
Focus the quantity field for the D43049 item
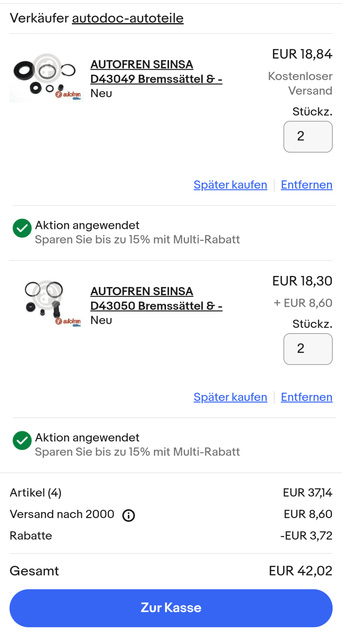click(308, 137)
